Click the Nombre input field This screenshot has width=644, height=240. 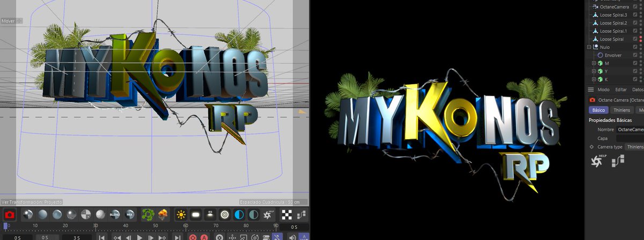630,129
